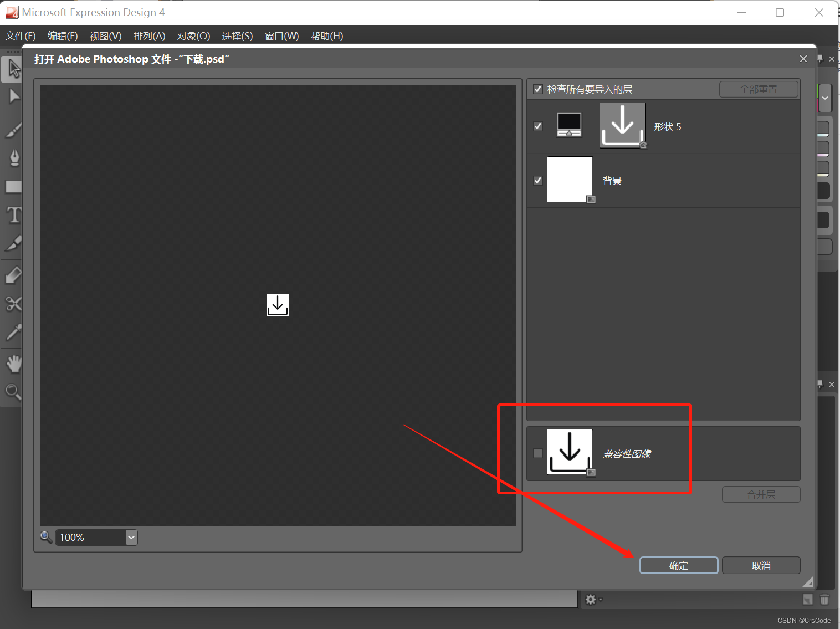This screenshot has width=840, height=629.
Task: Uncheck the 背景 layer checkbox
Action: (x=537, y=181)
